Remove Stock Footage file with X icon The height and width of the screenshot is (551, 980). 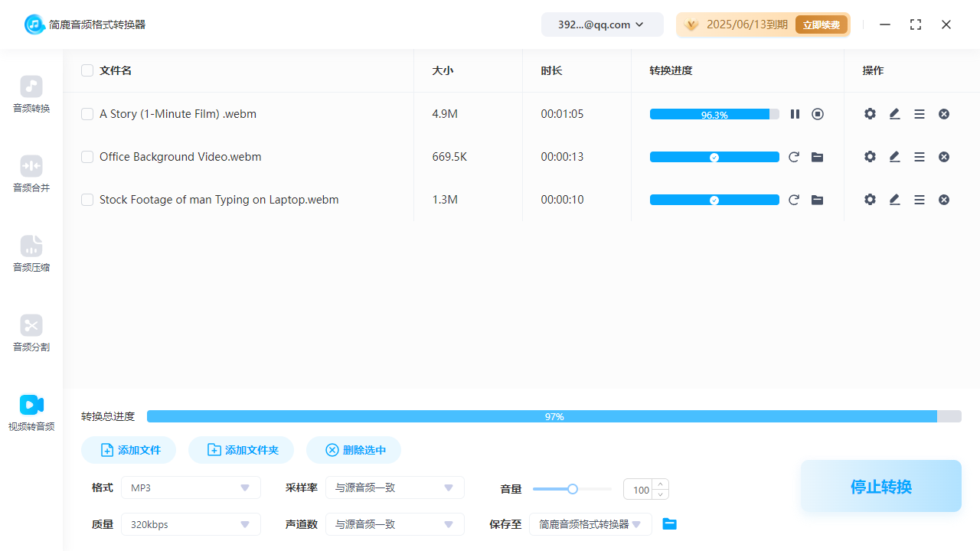pos(944,200)
